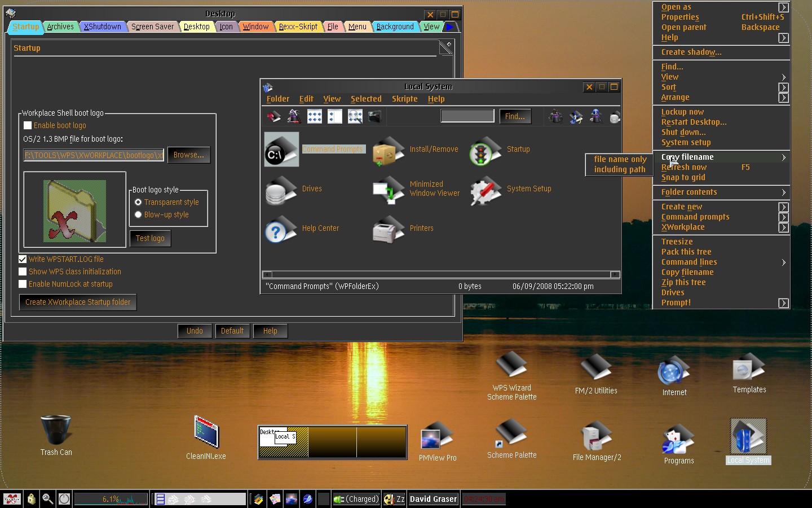
Task: Check Enable NumLock at startup
Action: tap(23, 284)
